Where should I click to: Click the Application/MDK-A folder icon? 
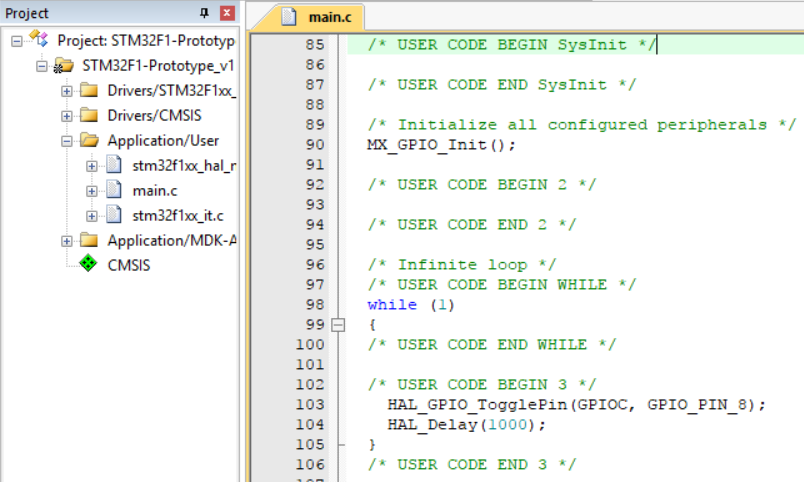tap(89, 240)
